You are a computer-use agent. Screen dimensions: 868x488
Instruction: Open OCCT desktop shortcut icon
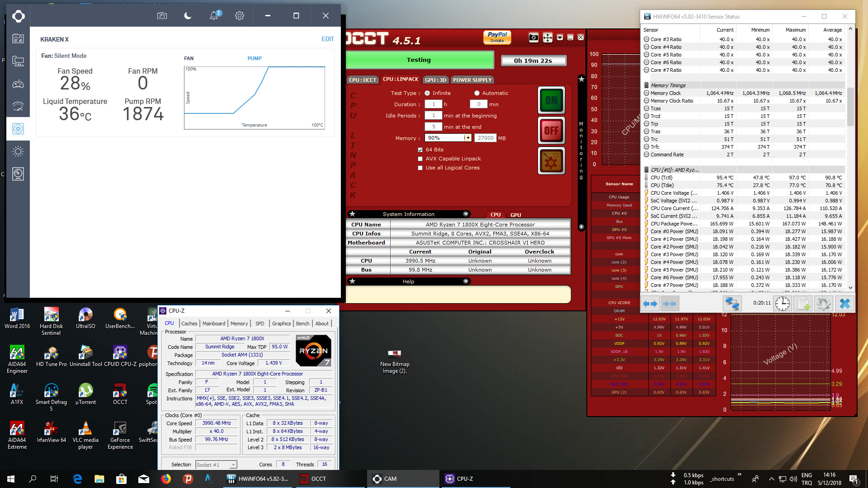(120, 394)
